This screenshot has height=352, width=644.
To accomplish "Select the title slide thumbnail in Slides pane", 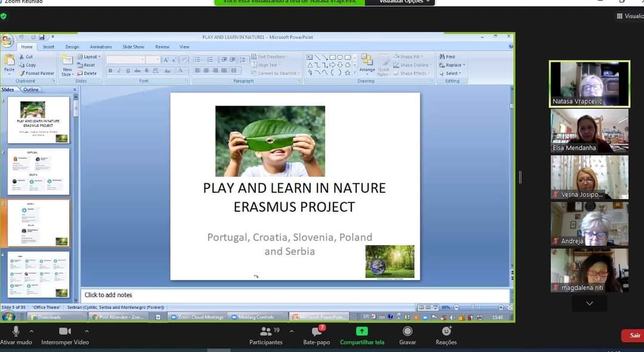I will (39, 120).
